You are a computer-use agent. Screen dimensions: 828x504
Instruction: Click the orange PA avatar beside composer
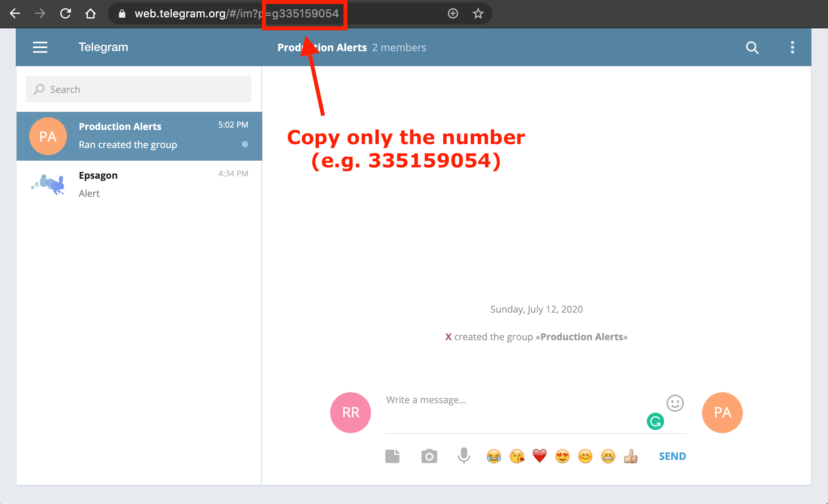pos(722,413)
